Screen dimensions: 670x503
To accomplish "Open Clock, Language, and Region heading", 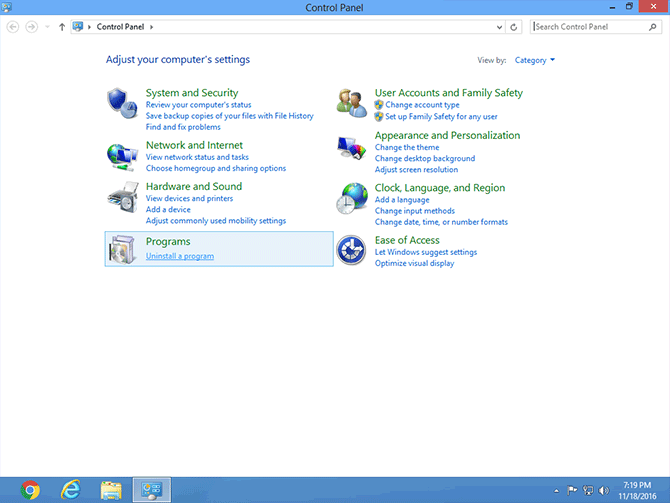I will pyautogui.click(x=440, y=188).
